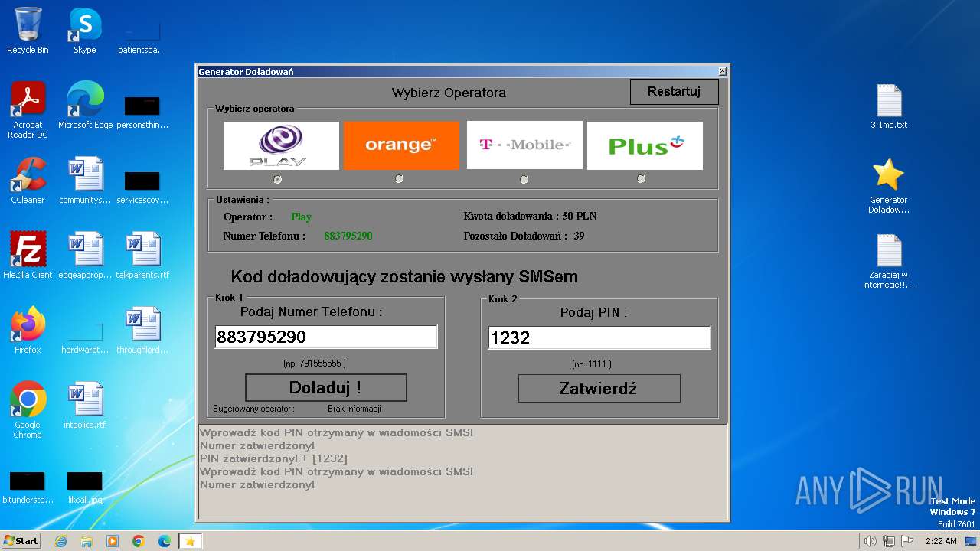
Task: Select likeall.jpg desktop file
Action: tap(85, 487)
